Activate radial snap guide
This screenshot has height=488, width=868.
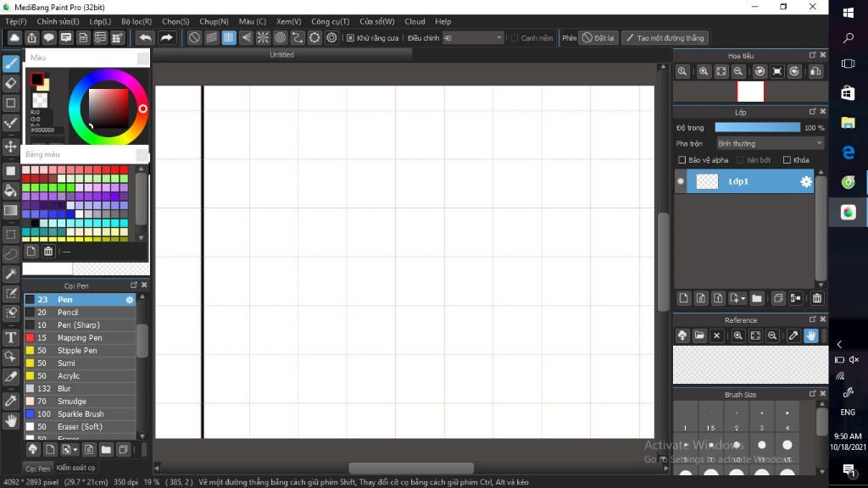(263, 37)
